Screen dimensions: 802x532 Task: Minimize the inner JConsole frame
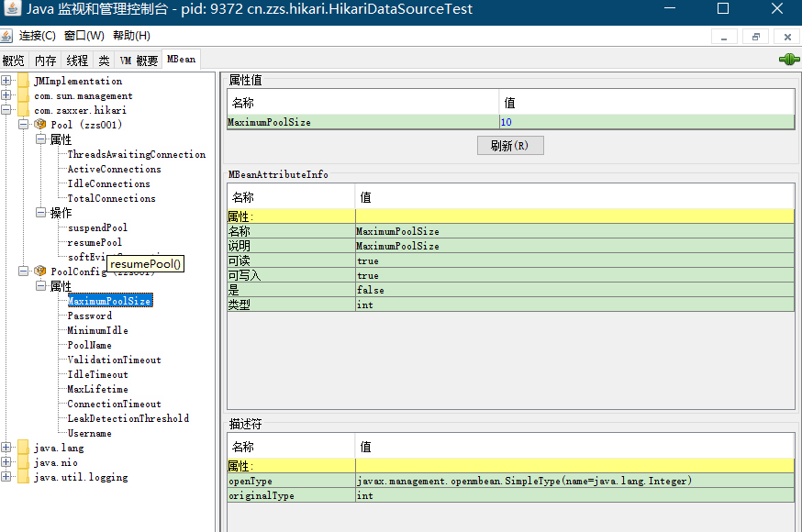point(724,37)
